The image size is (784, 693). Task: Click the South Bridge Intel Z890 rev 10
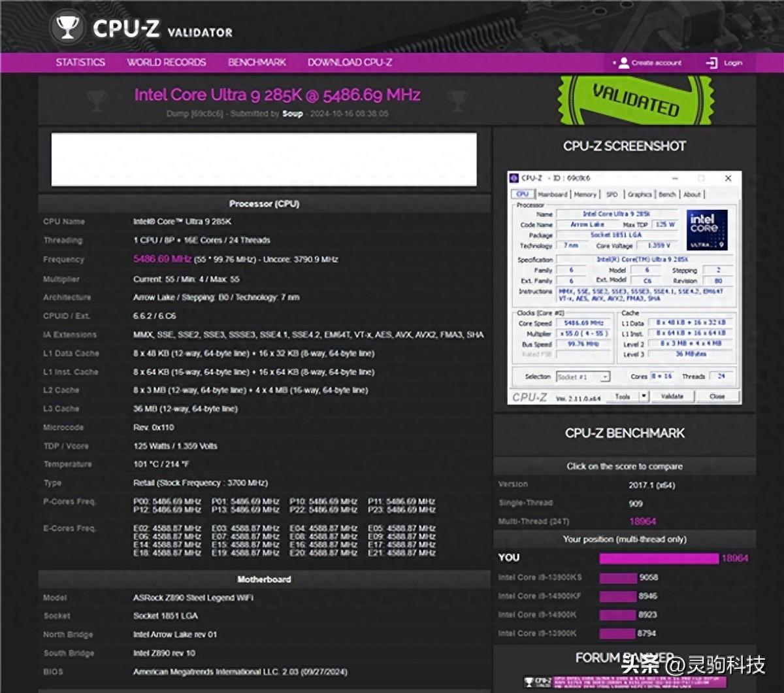point(164,653)
